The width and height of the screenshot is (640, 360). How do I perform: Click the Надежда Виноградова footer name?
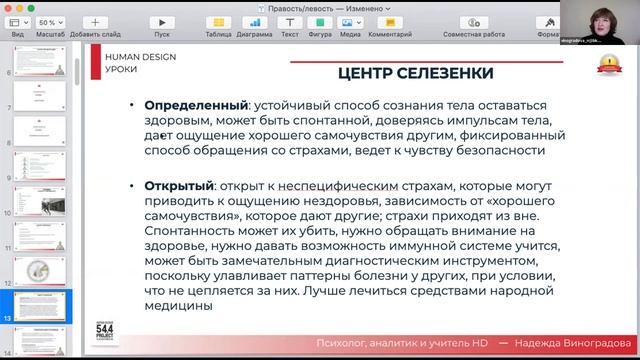pos(573,343)
